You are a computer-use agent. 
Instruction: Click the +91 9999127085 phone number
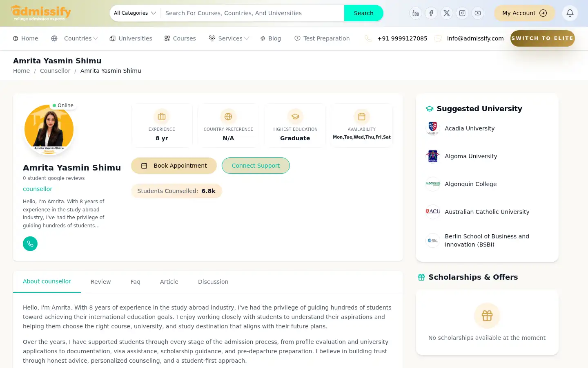coord(402,38)
